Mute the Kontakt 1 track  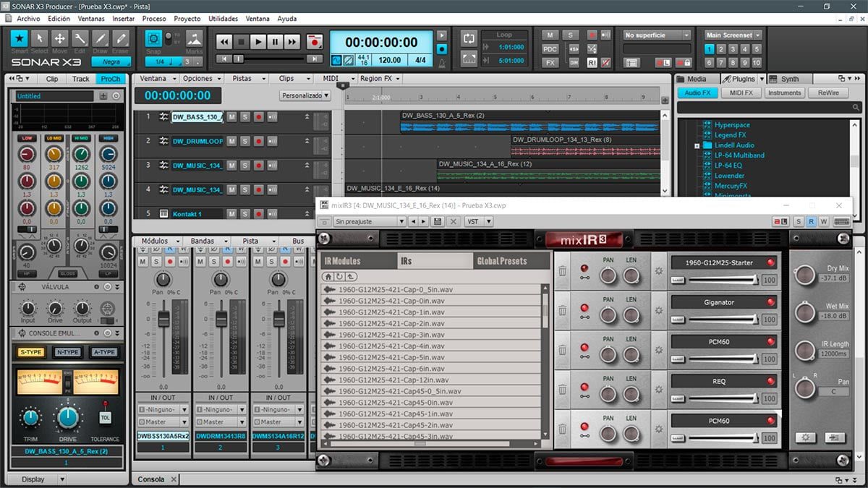tap(231, 214)
